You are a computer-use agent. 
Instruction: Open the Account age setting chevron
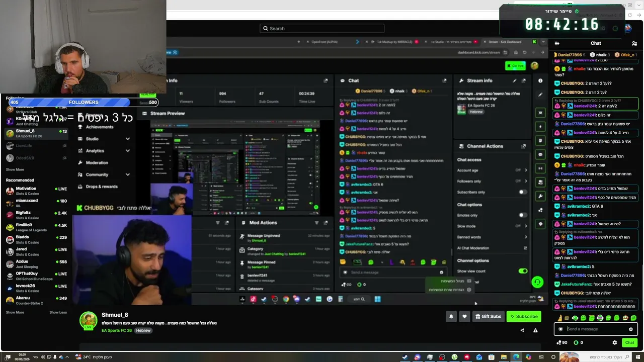click(526, 170)
